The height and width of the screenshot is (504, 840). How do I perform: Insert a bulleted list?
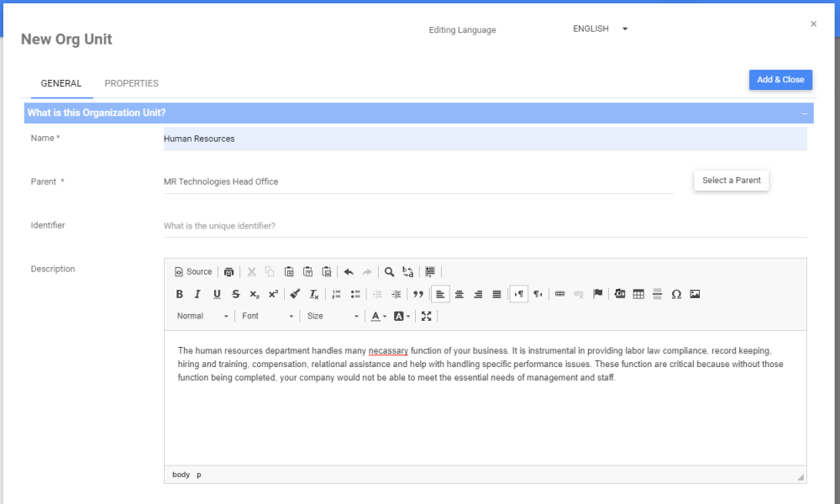click(x=355, y=294)
